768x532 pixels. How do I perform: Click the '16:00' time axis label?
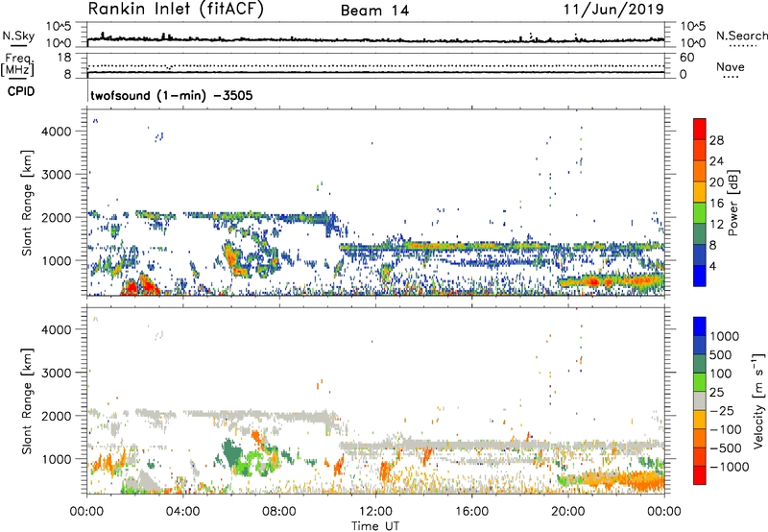(x=471, y=512)
